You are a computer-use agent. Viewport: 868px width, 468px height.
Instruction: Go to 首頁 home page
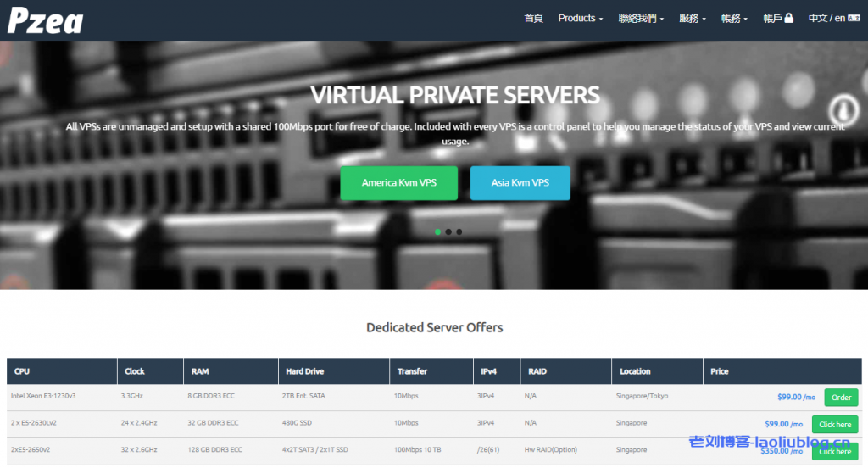click(x=533, y=18)
